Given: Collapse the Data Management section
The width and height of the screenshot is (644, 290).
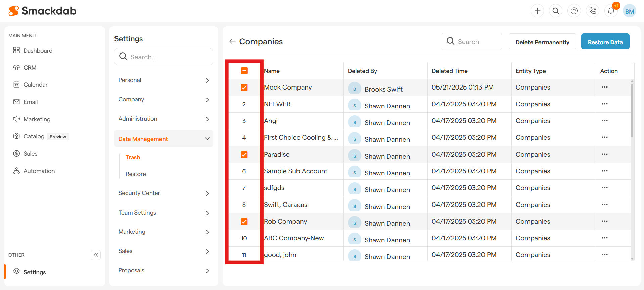Looking at the screenshot, I should (164, 139).
